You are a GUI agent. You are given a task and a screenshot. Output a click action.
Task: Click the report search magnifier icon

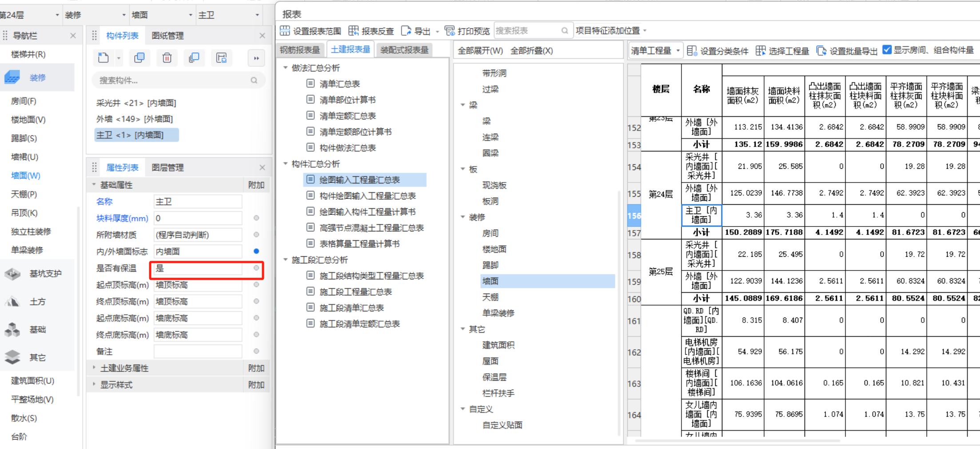click(565, 31)
